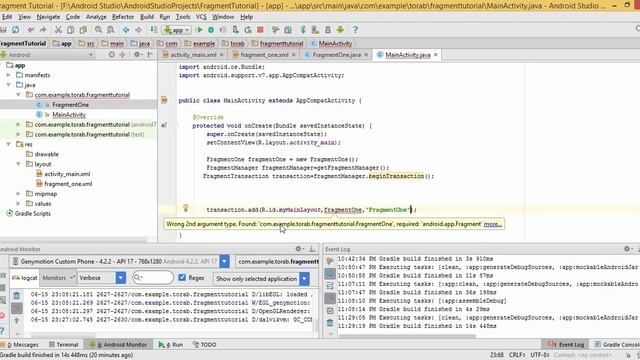The image size is (640, 360).
Task: Click the Forward navigation arrow icon
Action: click(x=138, y=30)
